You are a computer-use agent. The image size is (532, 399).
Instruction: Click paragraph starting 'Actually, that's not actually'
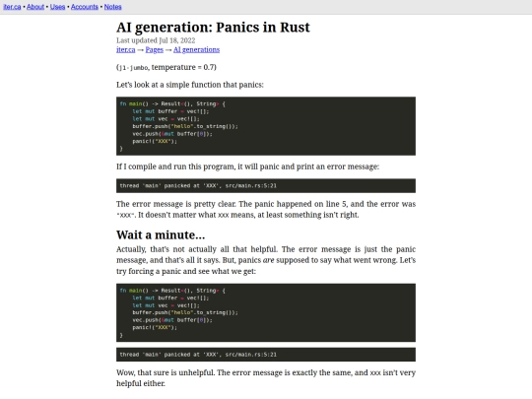click(x=266, y=260)
